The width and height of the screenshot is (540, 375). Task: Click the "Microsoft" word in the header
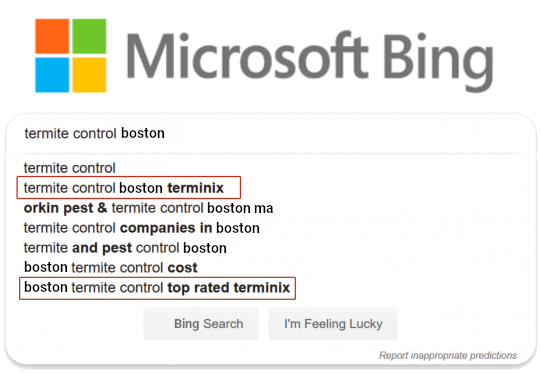tap(248, 55)
